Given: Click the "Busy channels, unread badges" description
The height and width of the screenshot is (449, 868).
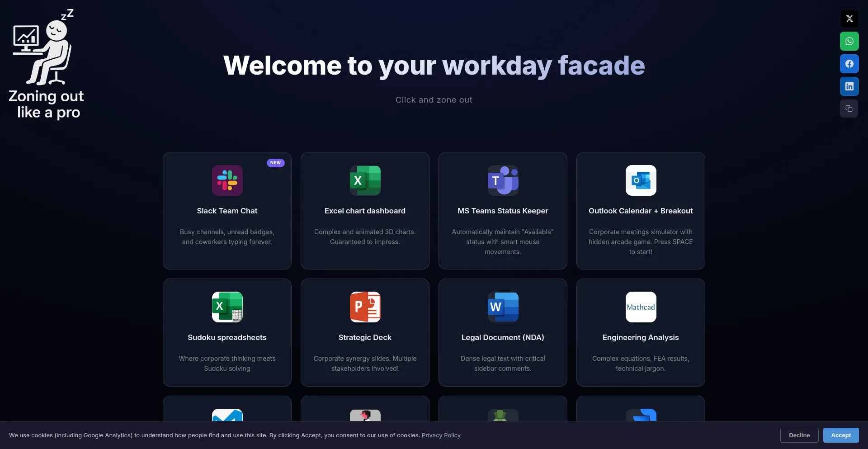Looking at the screenshot, I should pos(227,237).
